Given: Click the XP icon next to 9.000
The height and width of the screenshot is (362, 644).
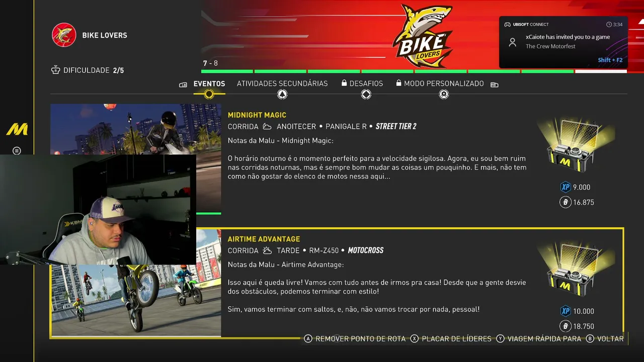Looking at the screenshot, I should 566,187.
